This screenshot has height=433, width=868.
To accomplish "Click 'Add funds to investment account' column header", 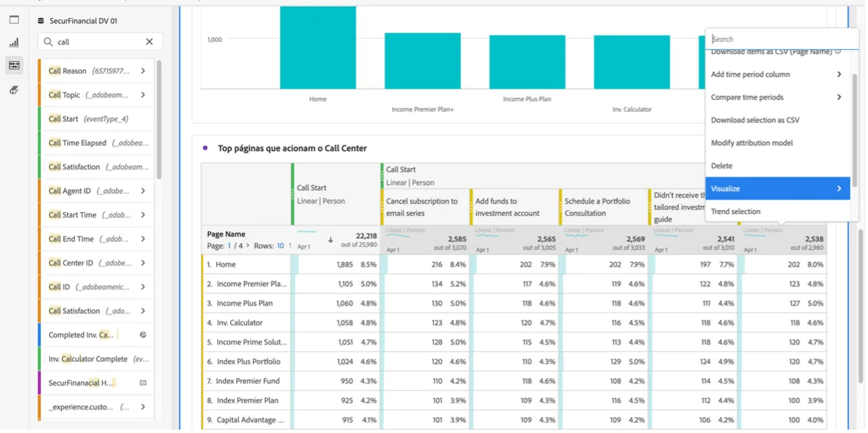I will coord(514,207).
